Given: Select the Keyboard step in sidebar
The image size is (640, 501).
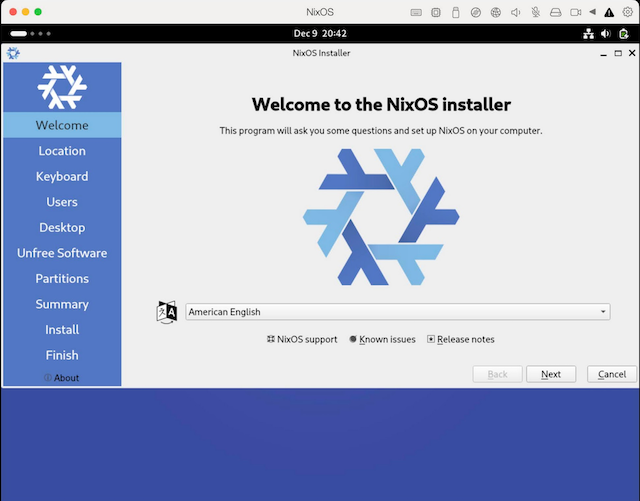Looking at the screenshot, I should tap(62, 176).
